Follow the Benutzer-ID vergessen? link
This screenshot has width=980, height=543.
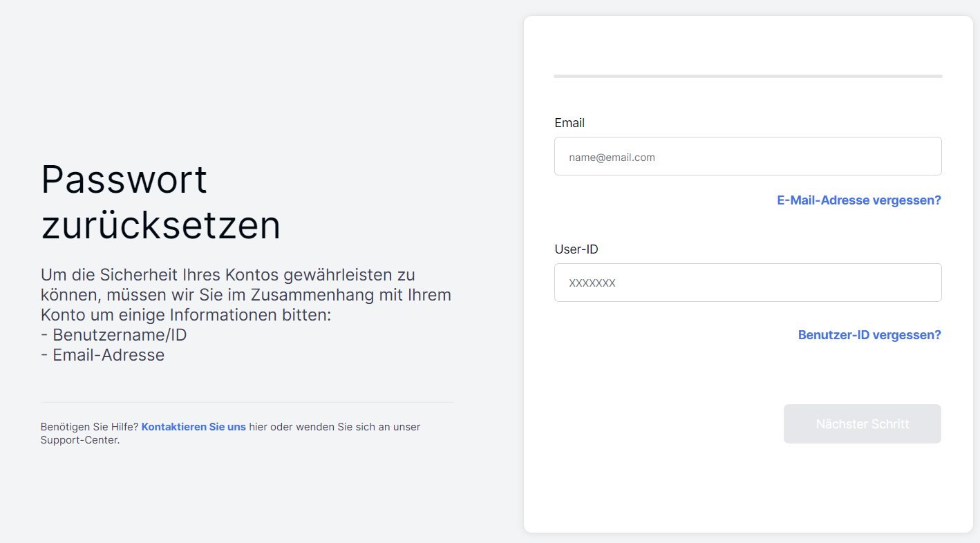point(869,335)
